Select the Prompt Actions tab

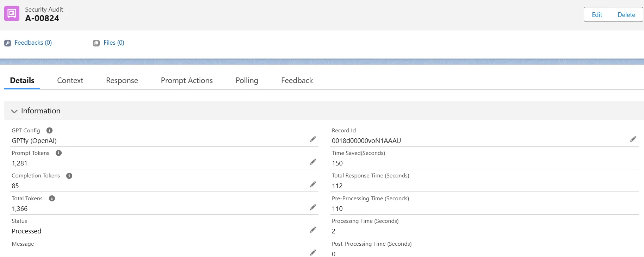[x=187, y=81]
